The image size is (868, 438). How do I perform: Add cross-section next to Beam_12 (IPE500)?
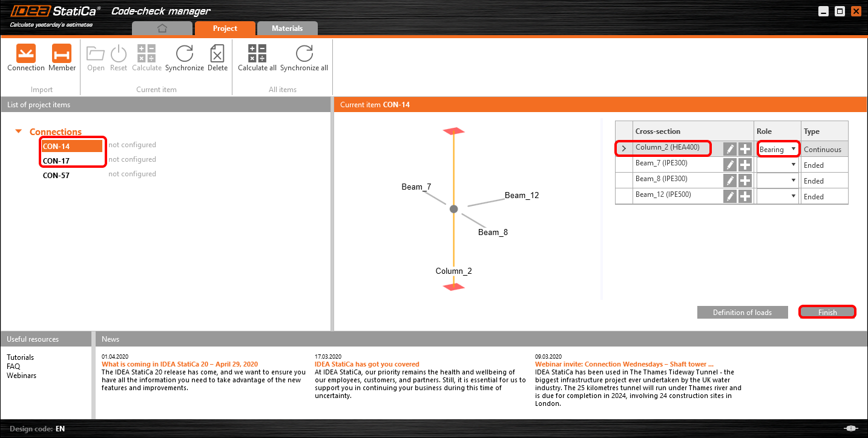(x=745, y=196)
